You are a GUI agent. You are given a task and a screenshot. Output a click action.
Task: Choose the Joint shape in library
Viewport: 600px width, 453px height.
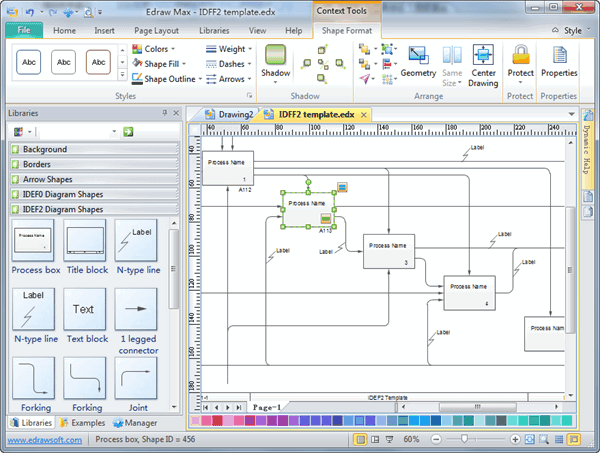pos(136,384)
